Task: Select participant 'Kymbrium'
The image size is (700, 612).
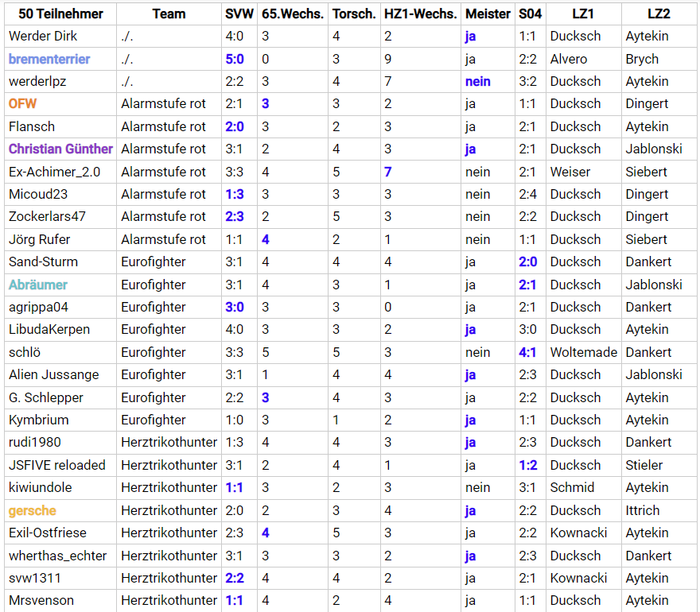Action: coord(39,420)
